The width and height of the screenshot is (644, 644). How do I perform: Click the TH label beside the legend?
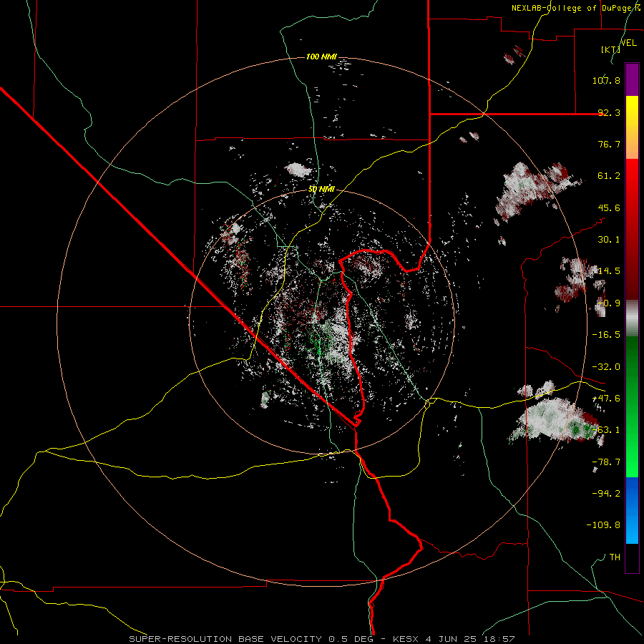[615, 557]
